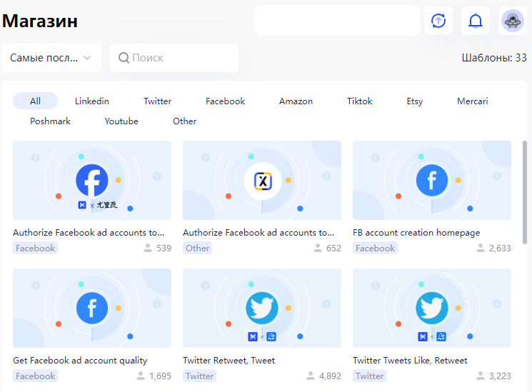The width and height of the screenshot is (532, 392).
Task: Select the Twitter category tab
Action: [157, 101]
